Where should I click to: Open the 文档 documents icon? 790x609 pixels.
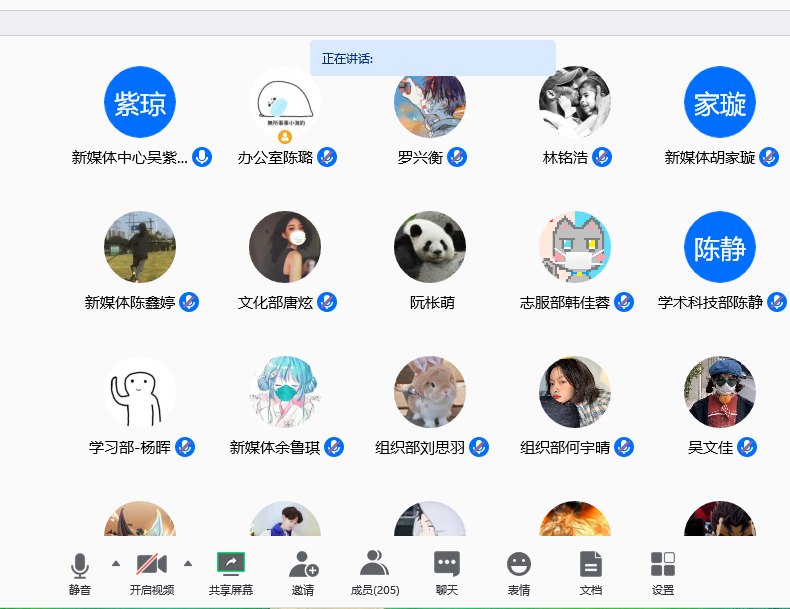[x=591, y=565]
